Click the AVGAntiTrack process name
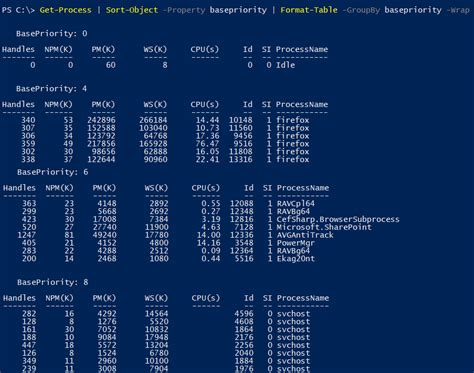474x373 pixels. click(x=305, y=235)
